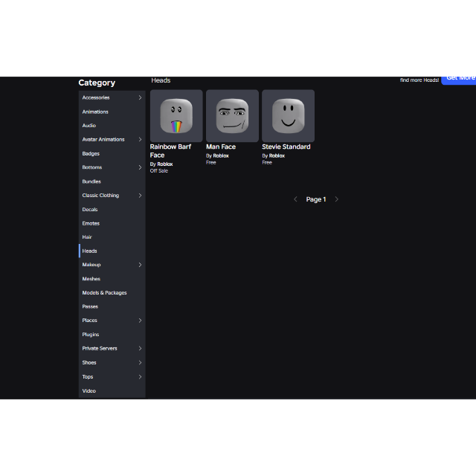Open the Rainbow Barf Face thumbnail
Screen dimensions: 476x476
point(176,116)
